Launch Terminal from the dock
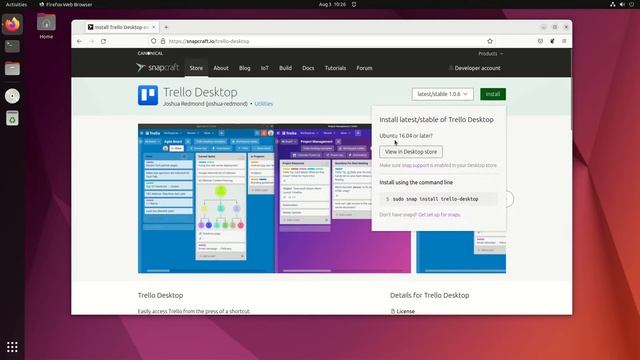This screenshot has width=640, height=360. point(12,46)
